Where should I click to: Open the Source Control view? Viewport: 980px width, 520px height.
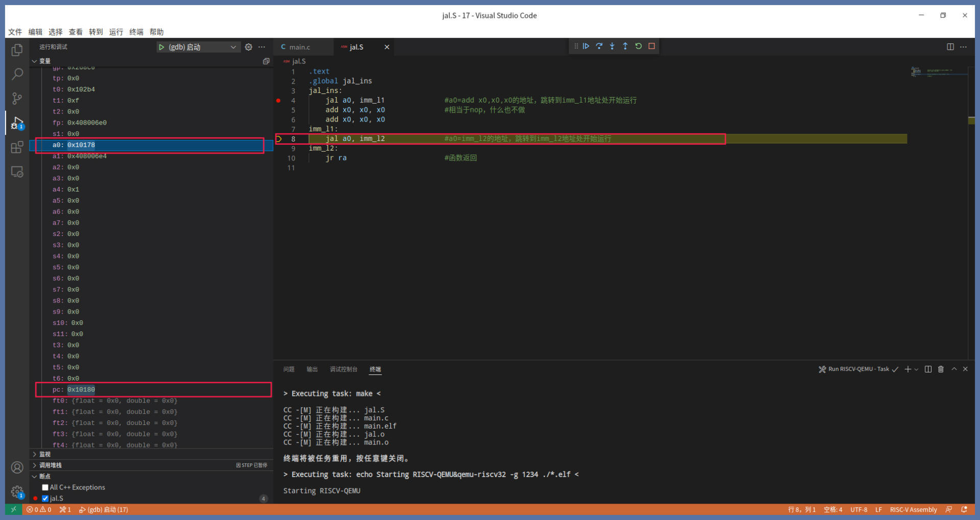(17, 98)
